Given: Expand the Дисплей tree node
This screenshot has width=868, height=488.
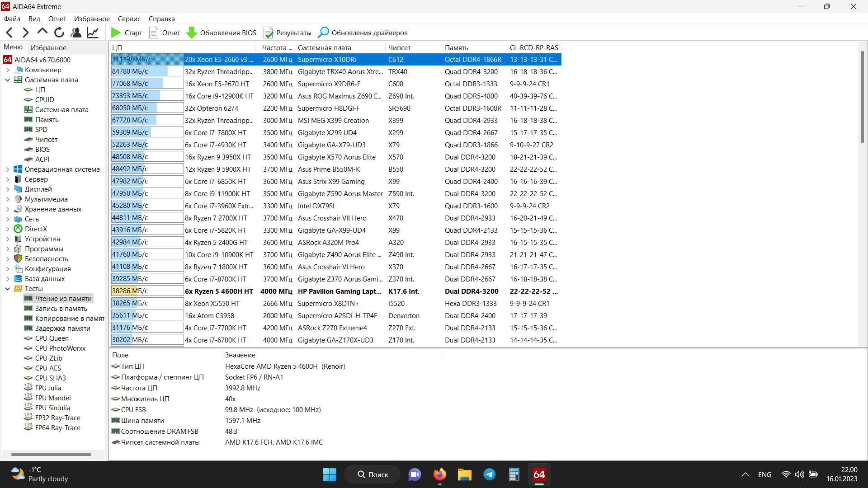Looking at the screenshot, I should [x=8, y=189].
